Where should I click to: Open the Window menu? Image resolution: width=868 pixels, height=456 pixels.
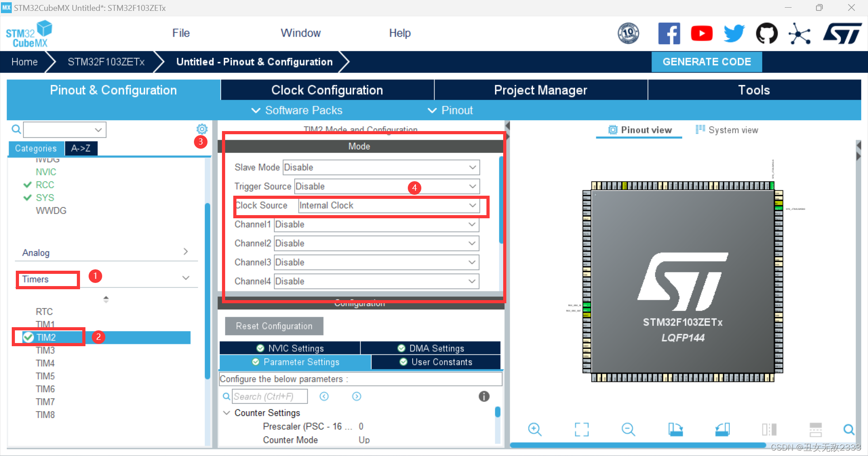(301, 33)
